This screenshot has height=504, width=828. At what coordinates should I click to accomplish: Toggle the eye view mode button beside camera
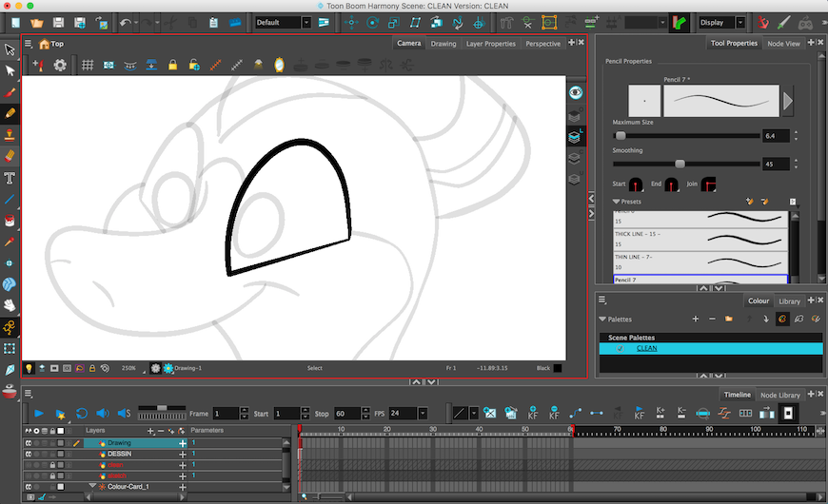(x=576, y=93)
